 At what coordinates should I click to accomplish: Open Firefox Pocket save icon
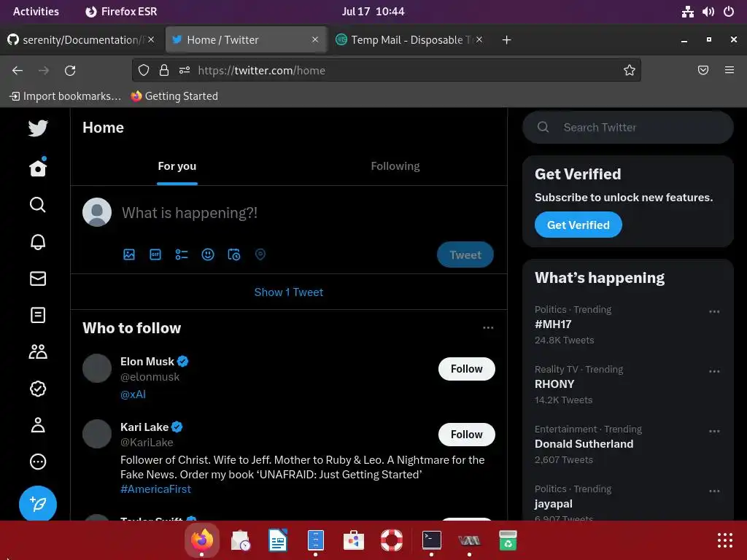pos(703,71)
